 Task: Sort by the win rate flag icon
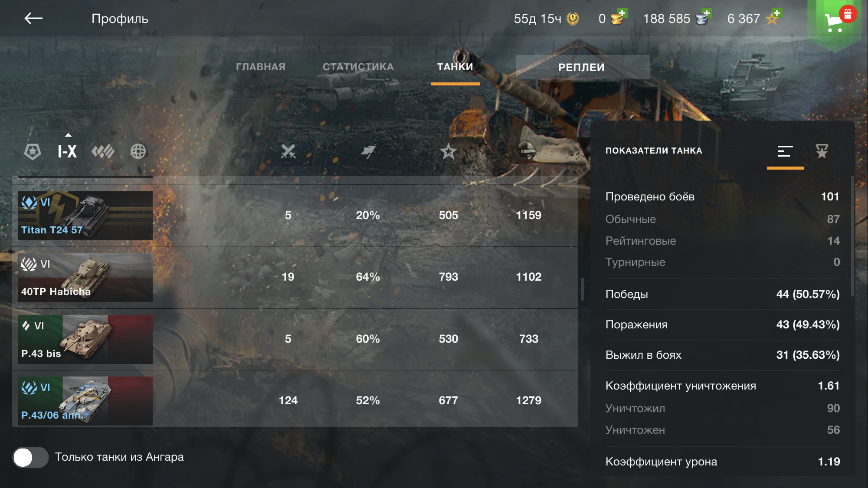(368, 151)
